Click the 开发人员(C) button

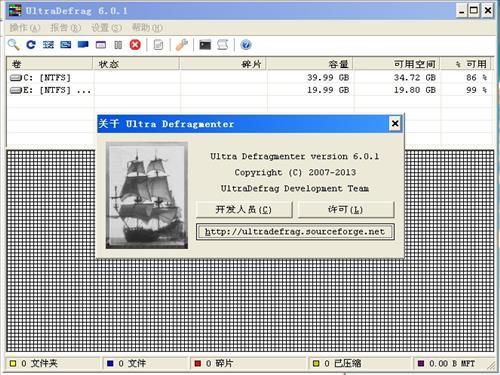tap(244, 209)
